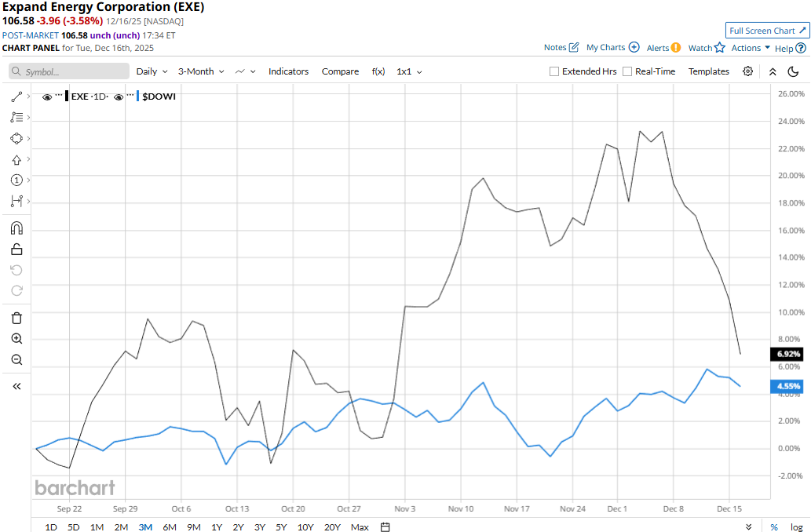Open the Daily frequency dropdown
Viewport: 811px width, 532px height.
tap(152, 71)
